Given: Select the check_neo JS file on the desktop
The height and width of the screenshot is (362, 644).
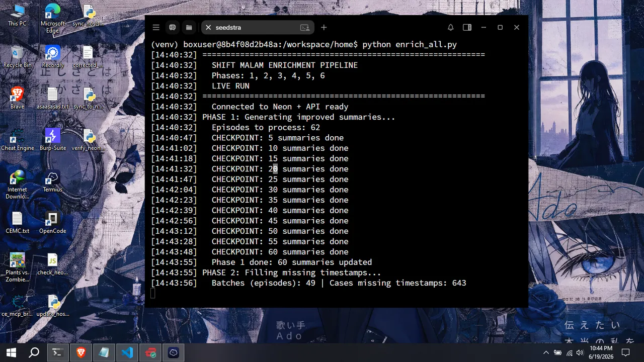Looking at the screenshot, I should pos(53,264).
